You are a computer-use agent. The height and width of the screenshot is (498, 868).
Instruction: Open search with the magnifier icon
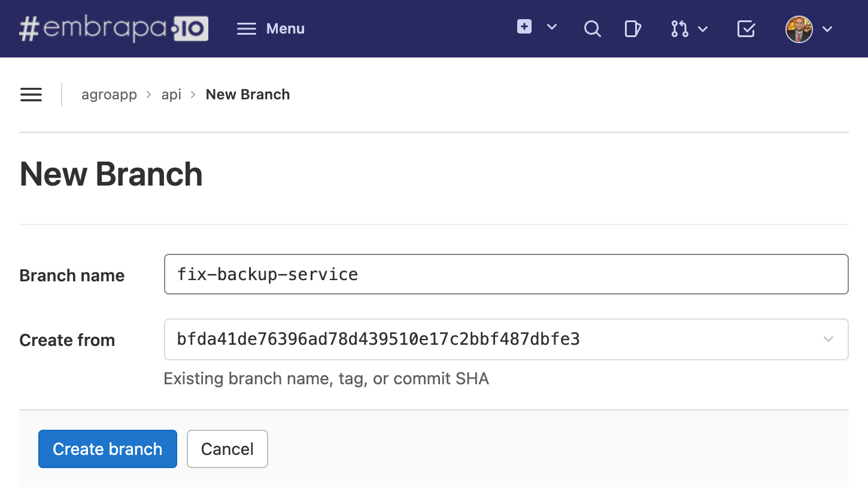592,29
